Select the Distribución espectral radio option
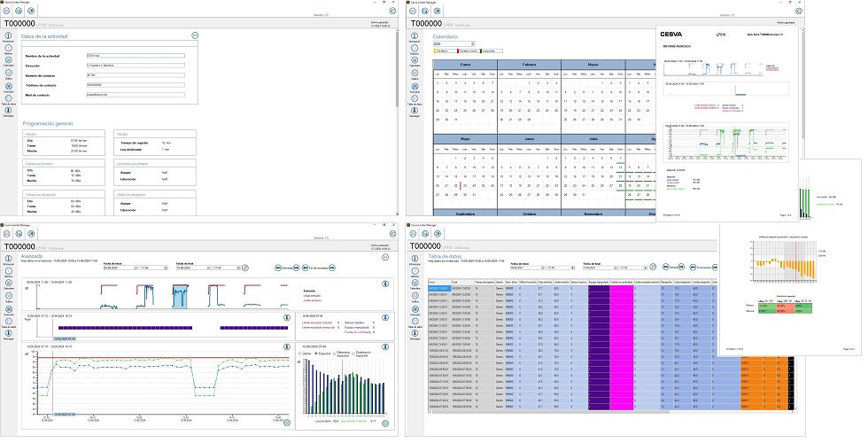 (352, 352)
